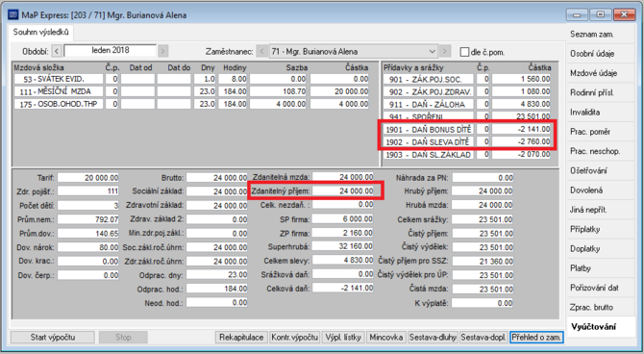Image resolution: width=644 pixels, height=354 pixels.
Task: Select 1903 - DAŇ SL.ZÁKLAD row
Action: click(x=467, y=155)
